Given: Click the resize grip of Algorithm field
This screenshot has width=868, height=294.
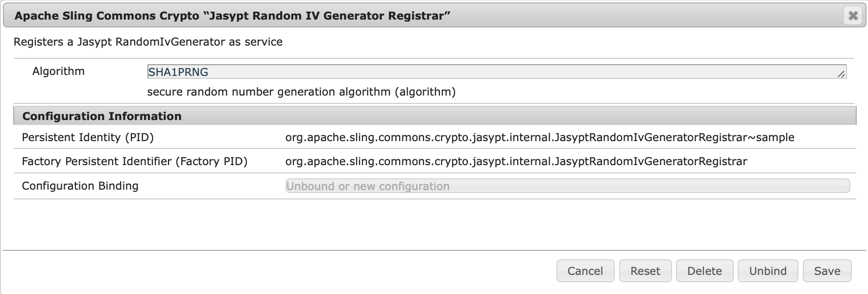Looking at the screenshot, I should [841, 74].
